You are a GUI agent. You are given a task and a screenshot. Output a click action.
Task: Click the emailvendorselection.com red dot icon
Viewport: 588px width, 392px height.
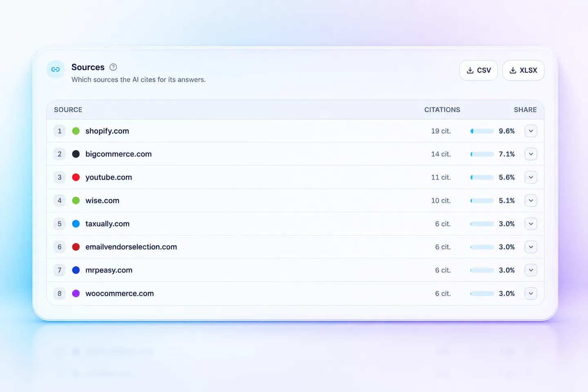tap(76, 247)
